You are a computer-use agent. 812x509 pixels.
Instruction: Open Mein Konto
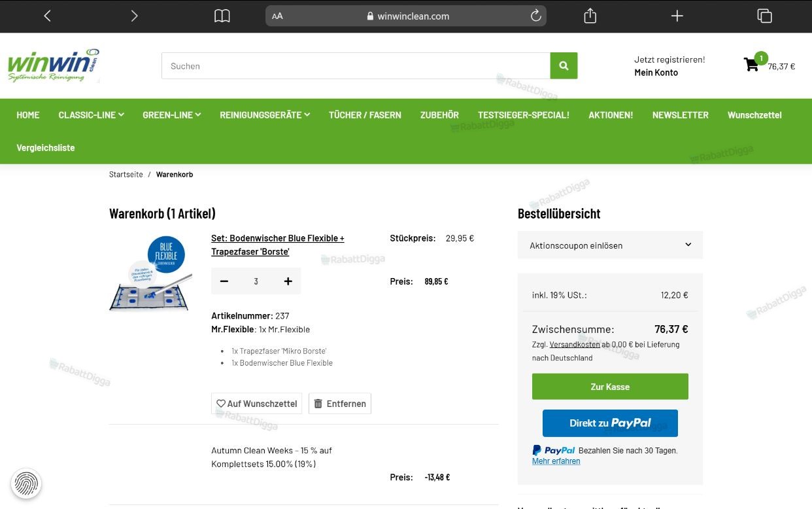coord(656,73)
